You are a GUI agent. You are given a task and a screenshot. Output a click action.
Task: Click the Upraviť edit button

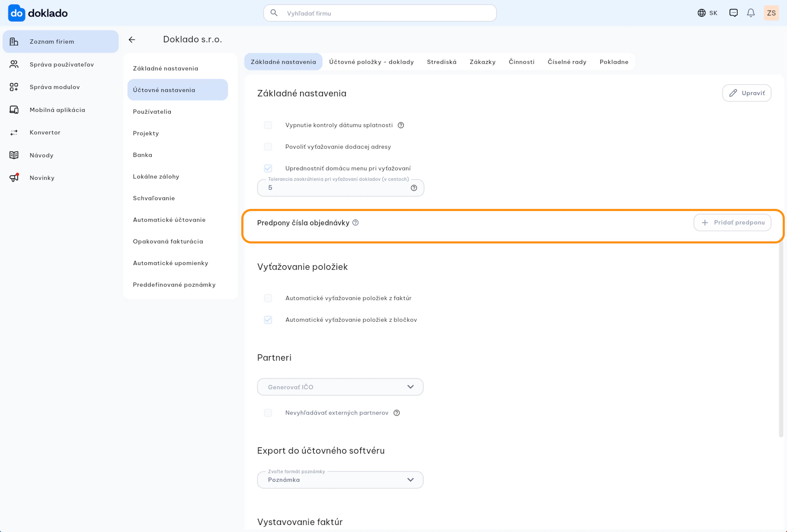pyautogui.click(x=747, y=93)
